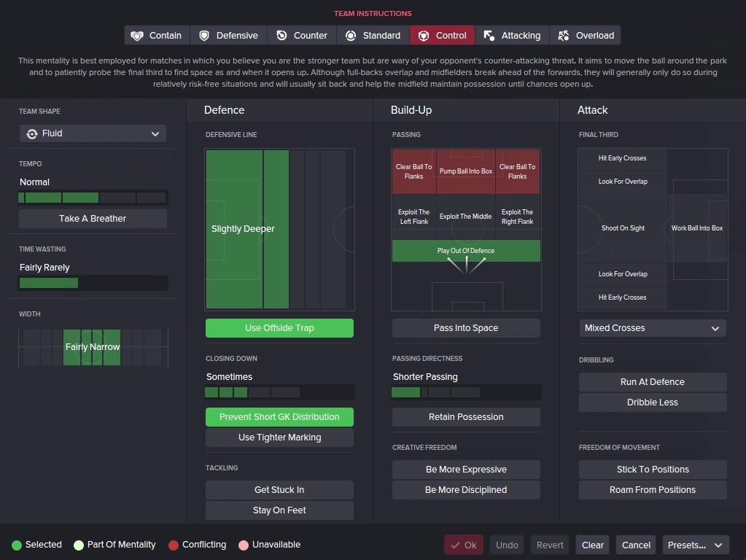Select Work Ball Into Box
Screen dimensions: 746x560
pyautogui.click(x=697, y=228)
